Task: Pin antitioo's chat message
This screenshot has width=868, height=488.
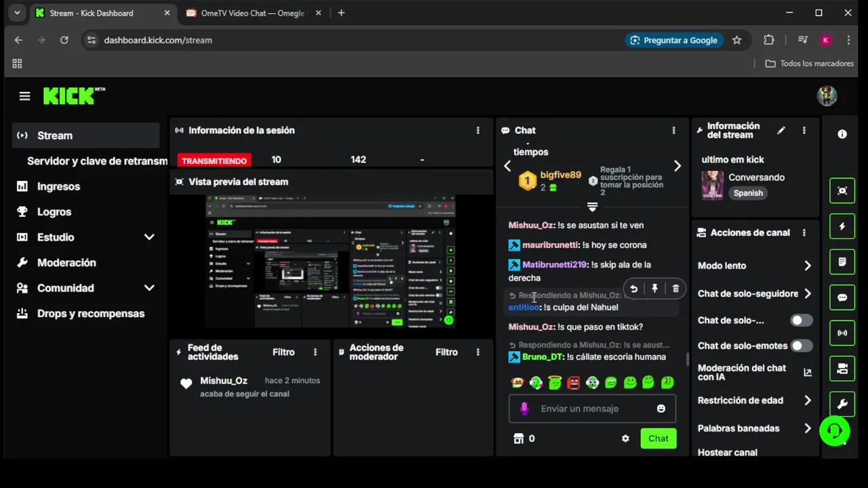Action: (654, 289)
